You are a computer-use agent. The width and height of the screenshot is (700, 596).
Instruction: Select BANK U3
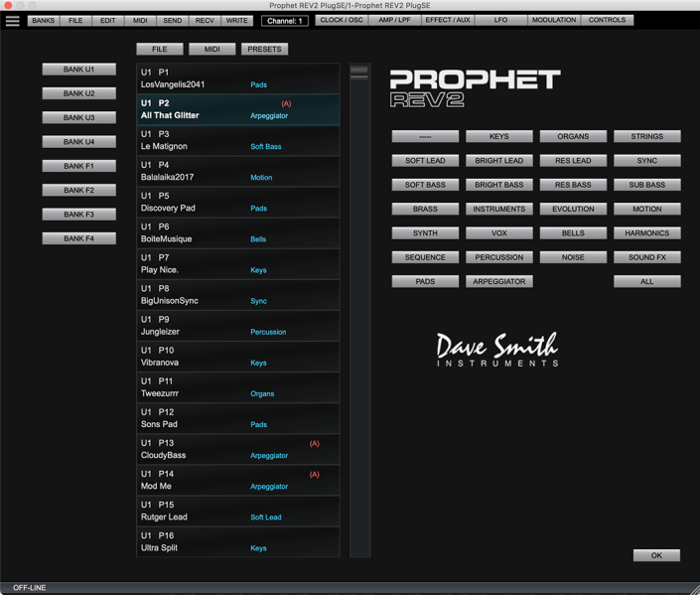(79, 117)
